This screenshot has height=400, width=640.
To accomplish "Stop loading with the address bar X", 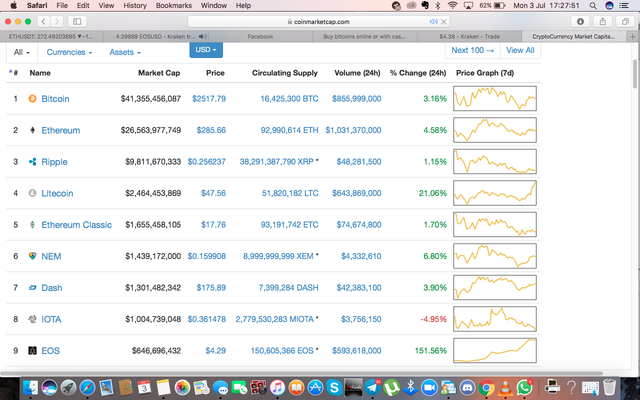I will [x=444, y=22].
